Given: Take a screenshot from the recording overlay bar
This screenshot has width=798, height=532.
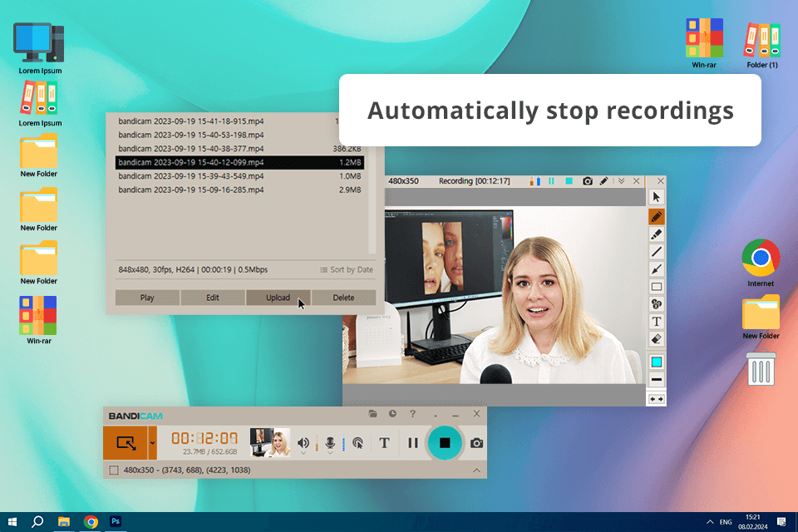Looking at the screenshot, I should pyautogui.click(x=588, y=181).
